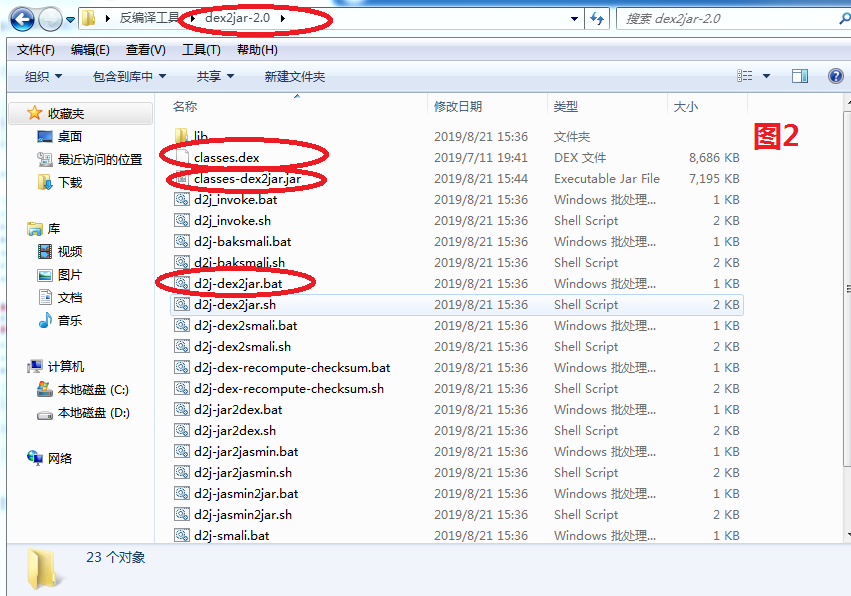Select 音乐 library in navigation pane

point(70,320)
